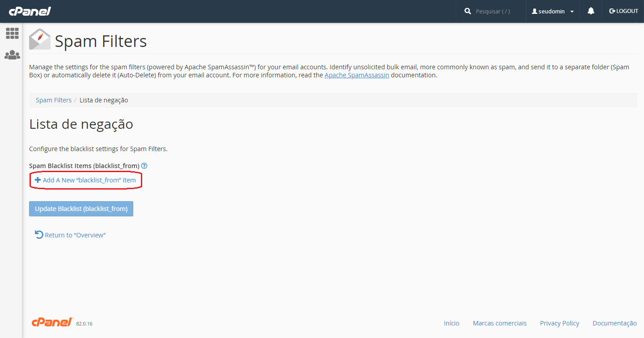The width and height of the screenshot is (644, 338).
Task: Expand the seudomin user dropdown
Action: click(552, 11)
